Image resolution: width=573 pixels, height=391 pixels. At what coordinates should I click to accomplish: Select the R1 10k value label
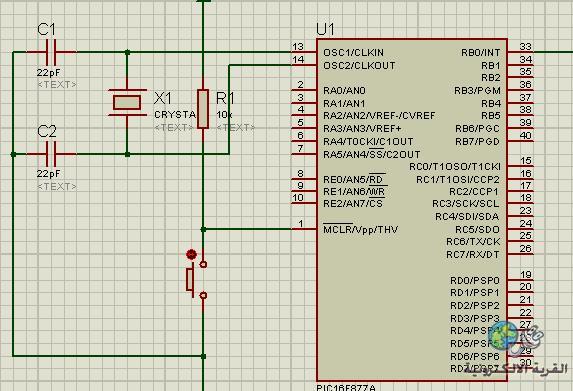(x=224, y=115)
